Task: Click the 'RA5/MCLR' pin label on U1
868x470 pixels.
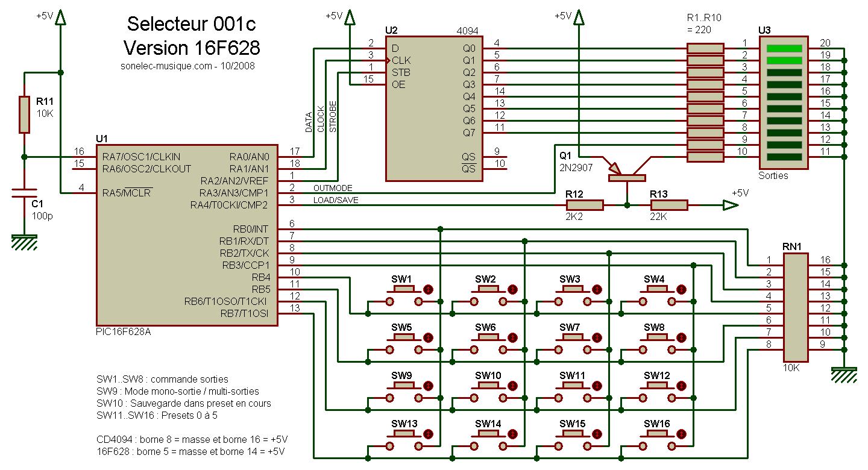Action: [127, 193]
